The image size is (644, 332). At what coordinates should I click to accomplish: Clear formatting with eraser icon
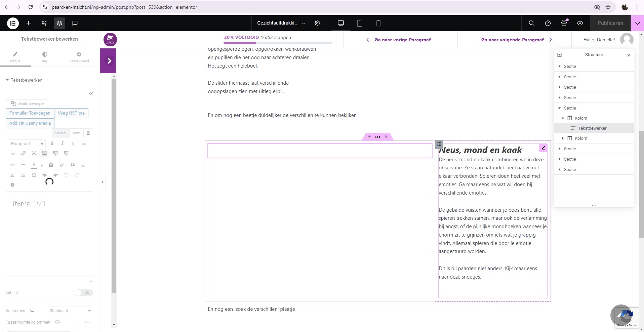[x=62, y=165]
